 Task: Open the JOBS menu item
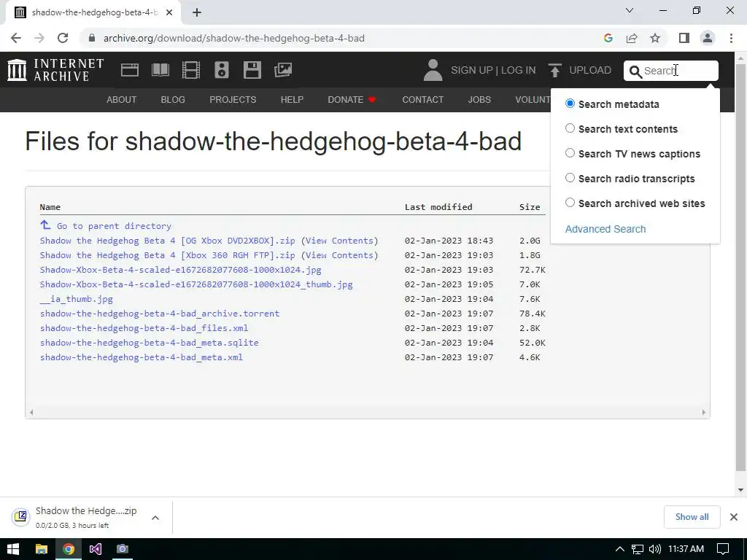[479, 99]
